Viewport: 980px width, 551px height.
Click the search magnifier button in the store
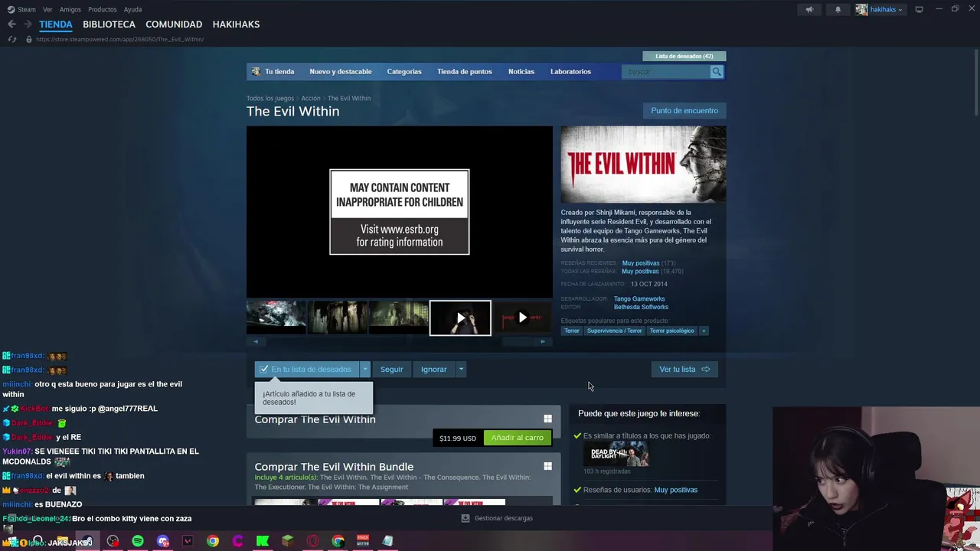[x=717, y=71]
